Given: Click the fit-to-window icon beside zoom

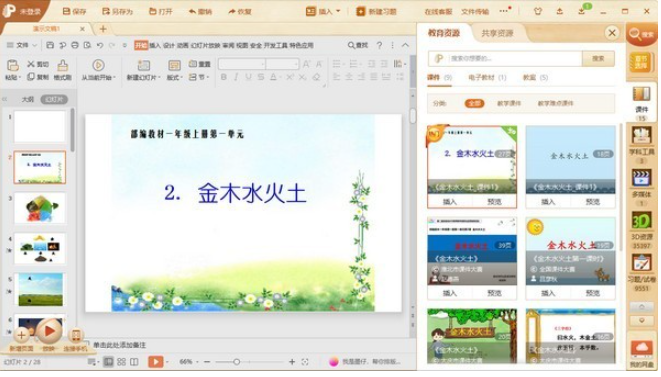Looking at the screenshot, I should (x=305, y=362).
